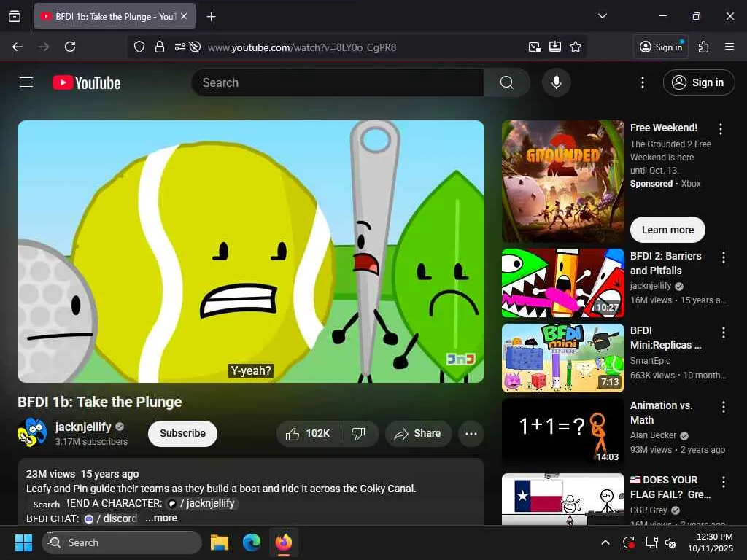
Task: Click the Windows taskbar Search box
Action: (122, 542)
